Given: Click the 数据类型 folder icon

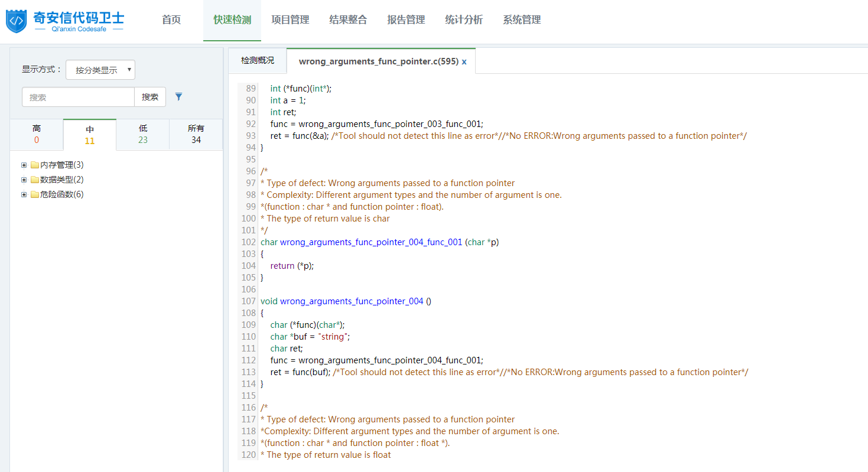Looking at the screenshot, I should click(x=35, y=180).
